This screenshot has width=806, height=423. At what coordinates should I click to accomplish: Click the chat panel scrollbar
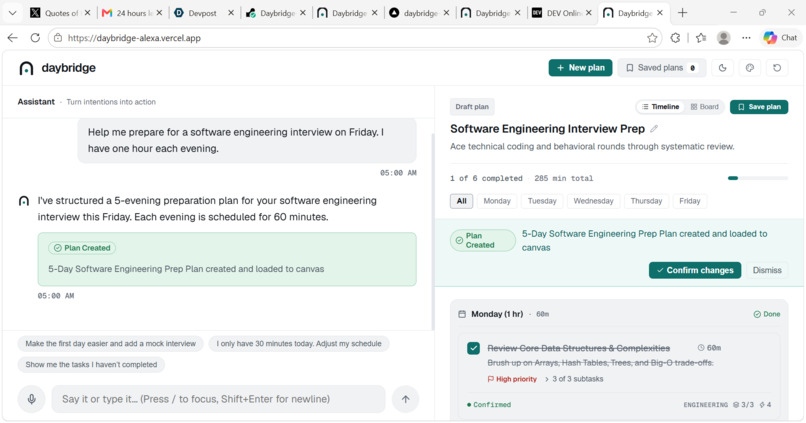[432, 231]
